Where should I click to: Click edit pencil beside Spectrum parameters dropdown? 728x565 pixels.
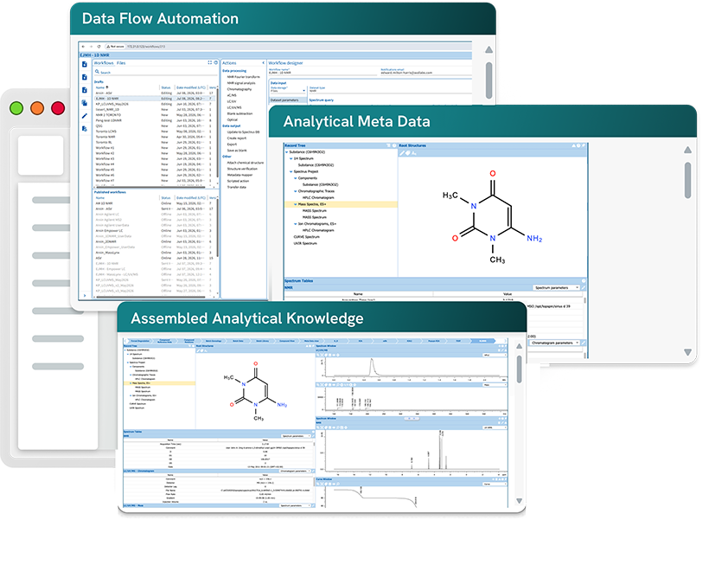pyautogui.click(x=584, y=287)
